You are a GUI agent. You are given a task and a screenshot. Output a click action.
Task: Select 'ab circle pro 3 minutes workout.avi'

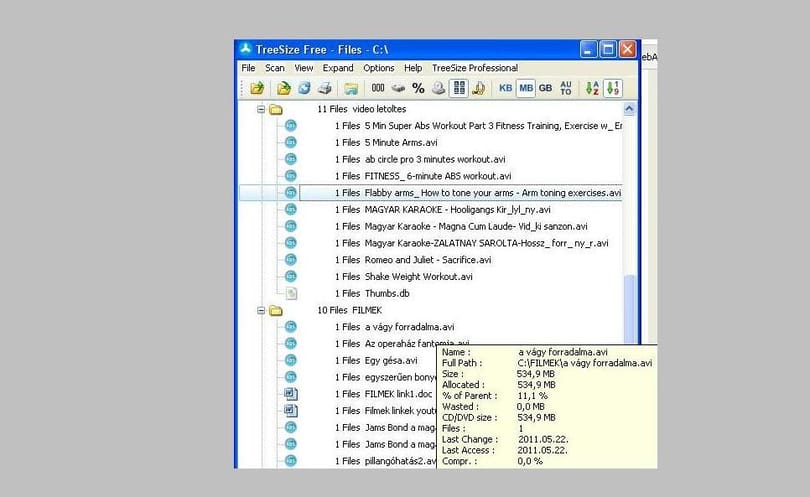point(420,159)
